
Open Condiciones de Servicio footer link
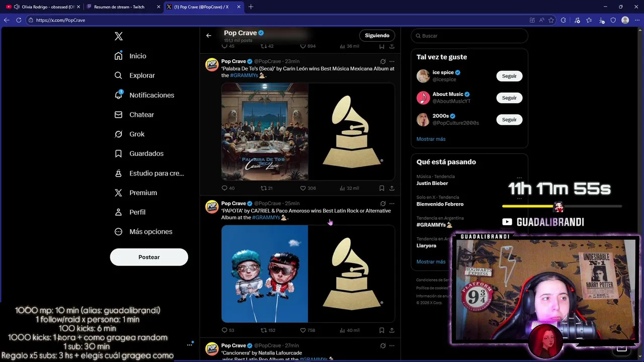point(434,280)
